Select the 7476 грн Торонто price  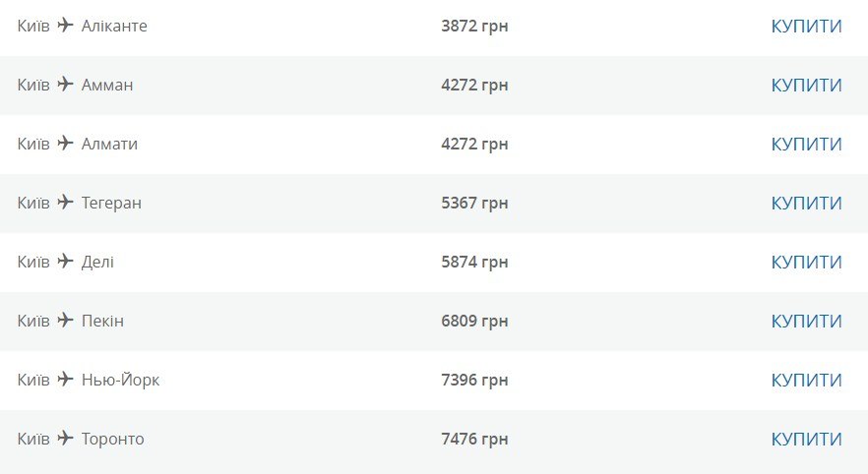pos(474,440)
